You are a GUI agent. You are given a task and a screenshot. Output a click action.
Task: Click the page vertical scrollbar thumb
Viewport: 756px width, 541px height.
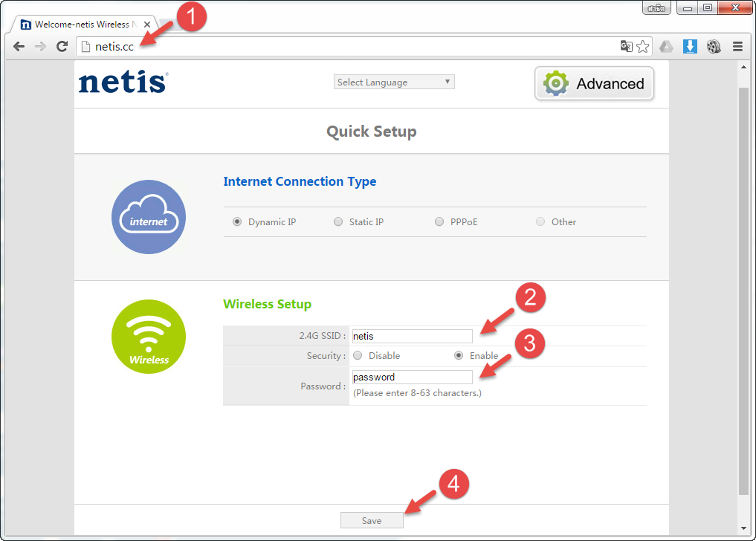coord(743,291)
